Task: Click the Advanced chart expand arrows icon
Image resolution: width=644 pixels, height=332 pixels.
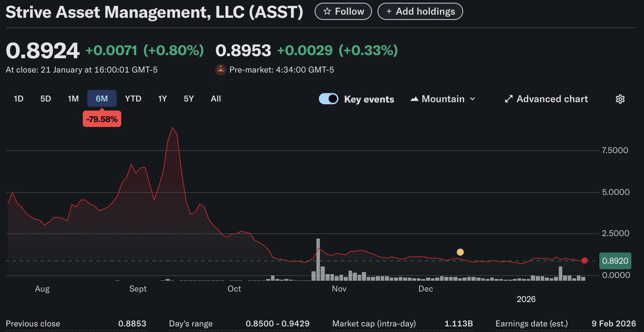Action: (x=509, y=99)
